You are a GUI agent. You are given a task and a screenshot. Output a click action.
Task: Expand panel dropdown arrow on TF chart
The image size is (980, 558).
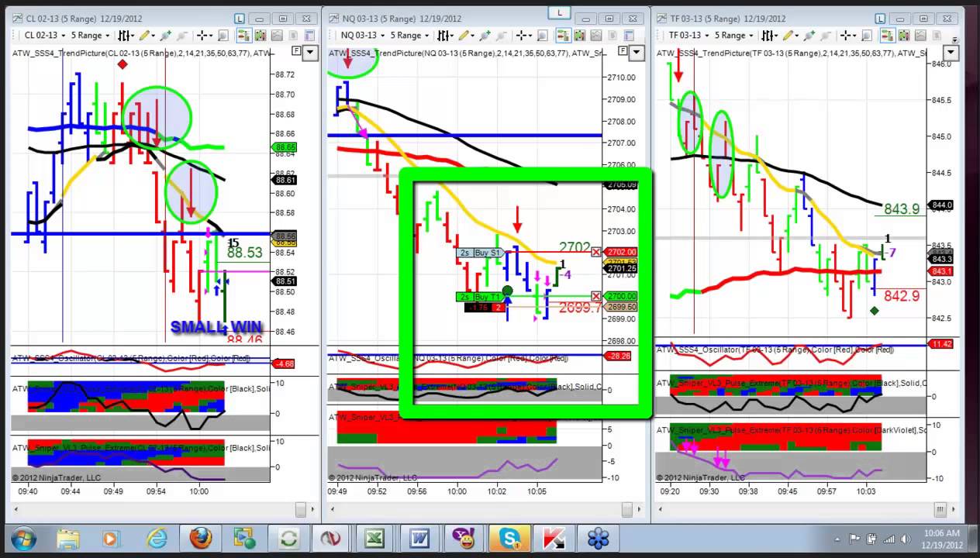(951, 52)
